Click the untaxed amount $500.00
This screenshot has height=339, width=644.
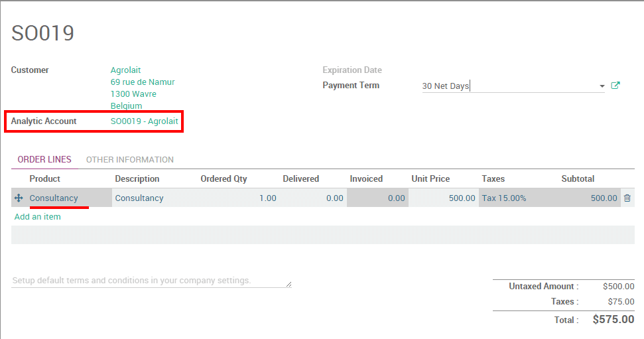[x=619, y=287]
